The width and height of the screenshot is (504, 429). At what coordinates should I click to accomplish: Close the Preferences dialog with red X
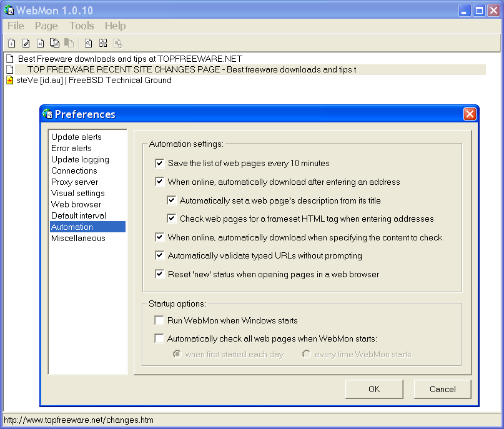tap(470, 114)
